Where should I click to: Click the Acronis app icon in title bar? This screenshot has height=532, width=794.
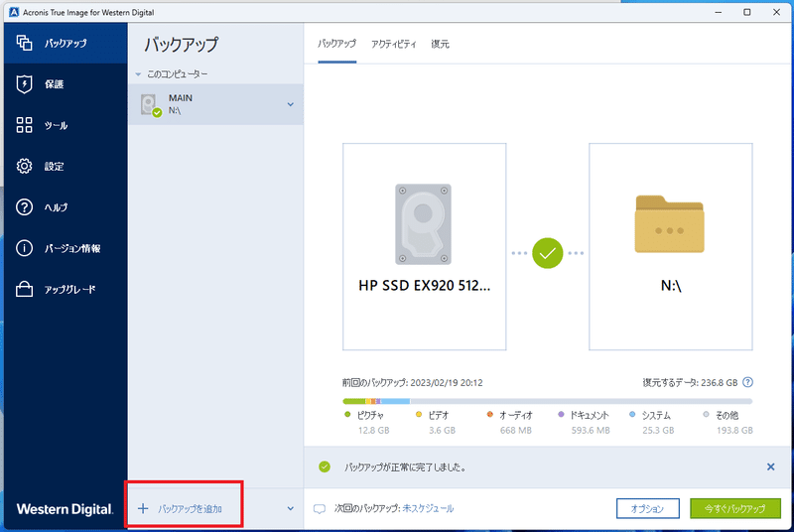click(x=14, y=12)
